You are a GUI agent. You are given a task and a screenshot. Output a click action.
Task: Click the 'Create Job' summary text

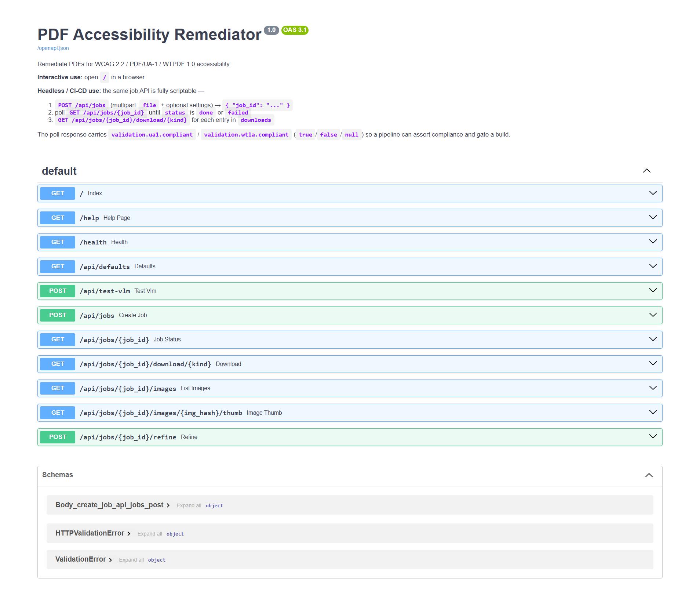point(133,315)
